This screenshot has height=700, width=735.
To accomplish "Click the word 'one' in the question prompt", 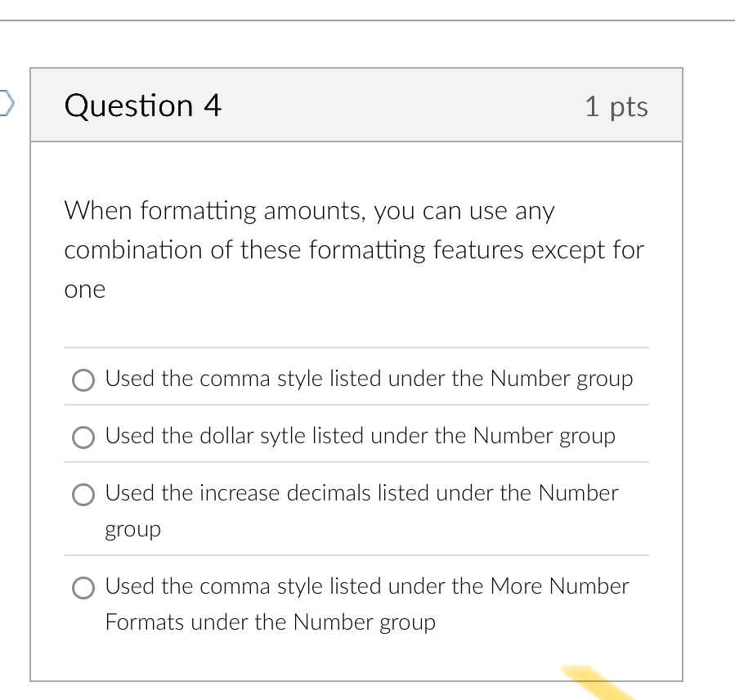I will pyautogui.click(x=84, y=289).
